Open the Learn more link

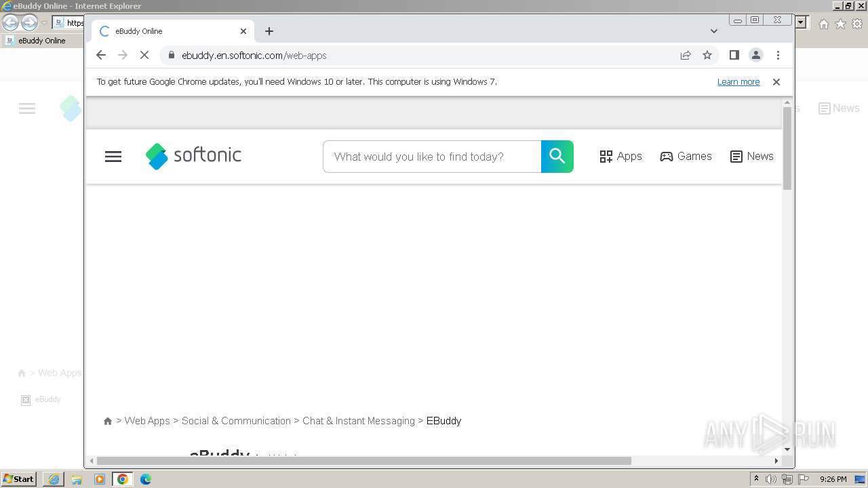tap(738, 82)
